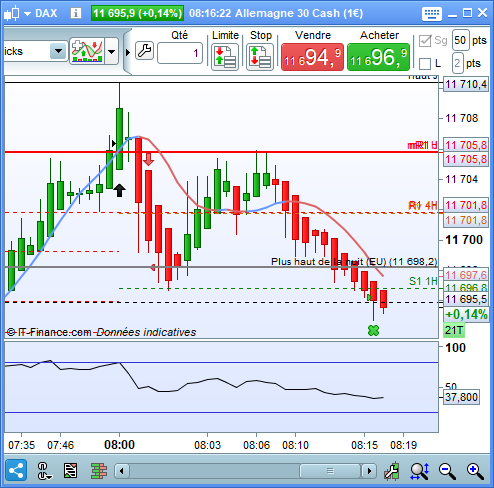This screenshot has height=488, width=494.
Task: Click the green Acheter buy price button
Action: [x=378, y=57]
